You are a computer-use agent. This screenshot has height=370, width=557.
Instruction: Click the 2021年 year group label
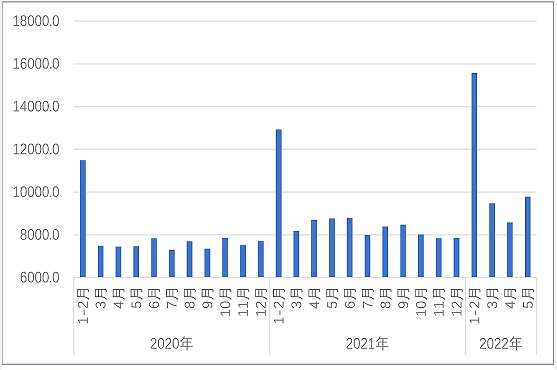coord(367,344)
